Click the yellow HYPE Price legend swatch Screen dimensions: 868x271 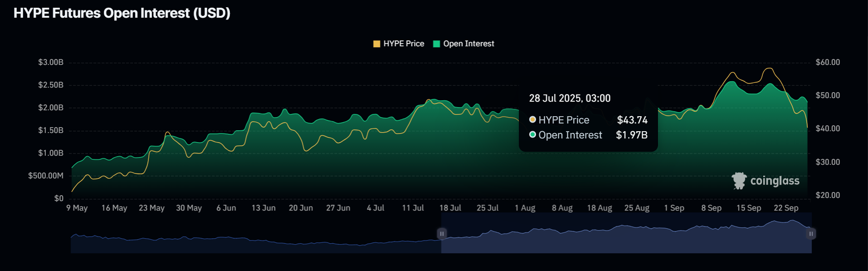click(376, 44)
